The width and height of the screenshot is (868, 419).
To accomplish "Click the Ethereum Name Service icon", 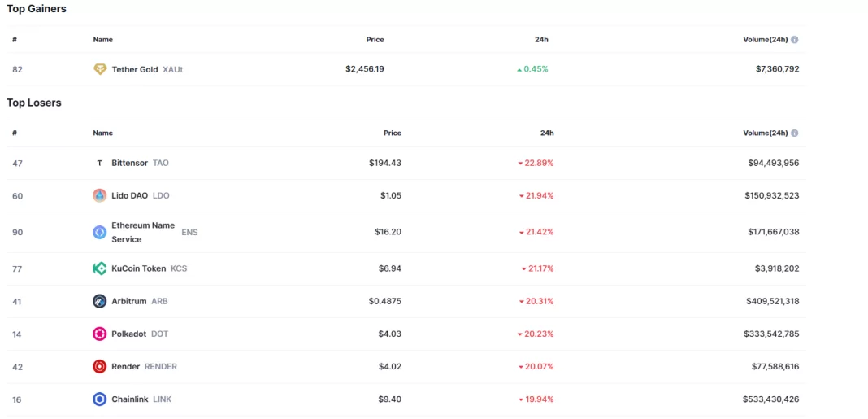I will click(100, 233).
